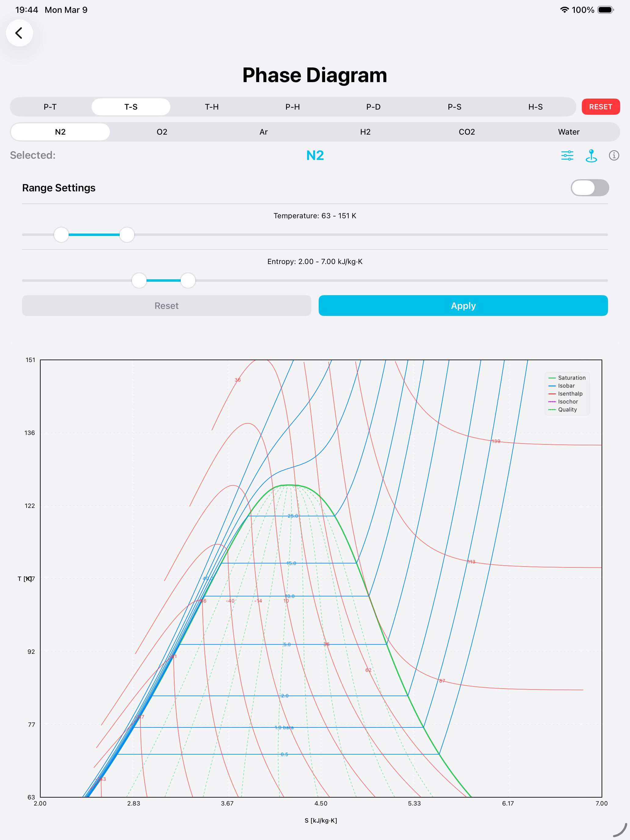Image resolution: width=630 pixels, height=840 pixels.
Task: Choose O2 as the fluid
Action: 162,132
